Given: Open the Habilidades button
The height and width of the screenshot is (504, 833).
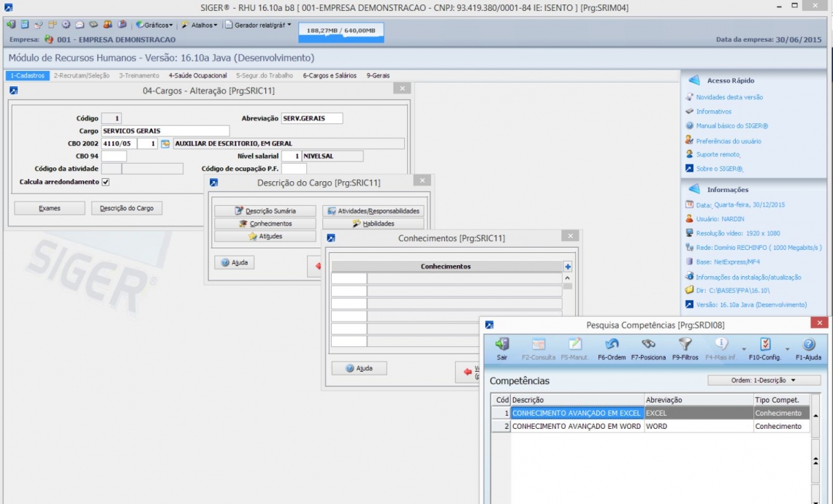Looking at the screenshot, I should pos(373,224).
